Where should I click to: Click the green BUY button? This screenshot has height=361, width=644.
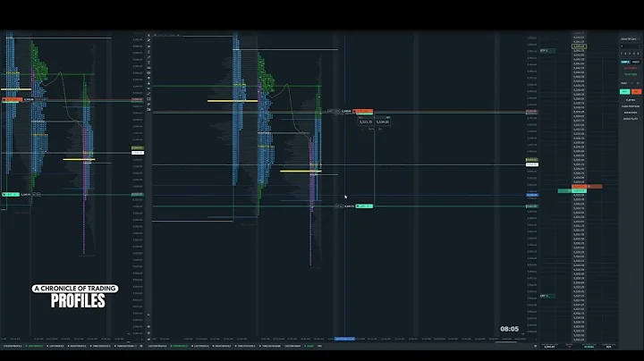point(624,91)
